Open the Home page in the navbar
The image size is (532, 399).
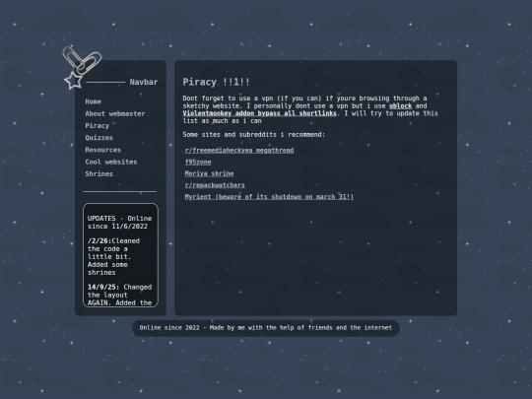[93, 101]
